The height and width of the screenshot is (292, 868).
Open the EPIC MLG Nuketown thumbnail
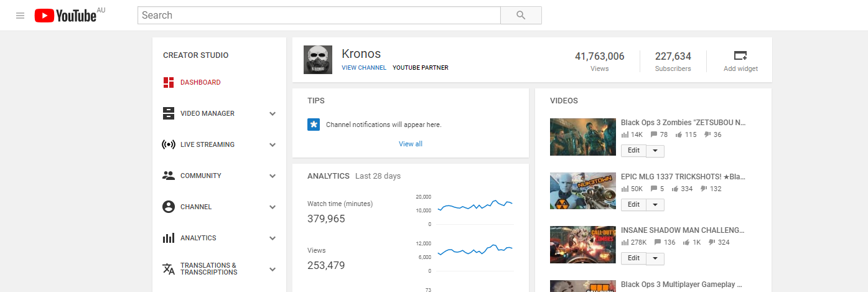point(583,191)
